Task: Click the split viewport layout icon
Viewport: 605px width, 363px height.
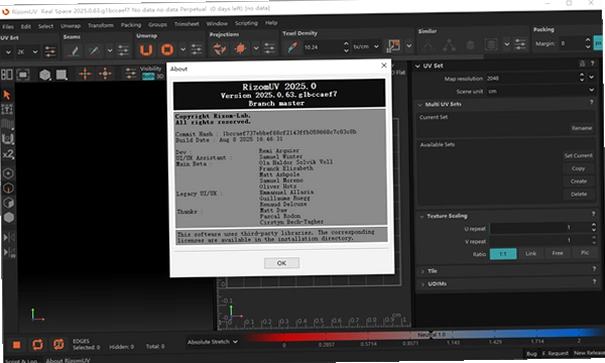Action: tap(7, 74)
